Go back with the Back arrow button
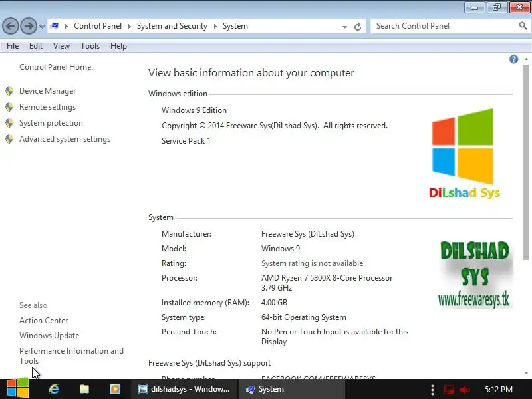 pos(11,26)
